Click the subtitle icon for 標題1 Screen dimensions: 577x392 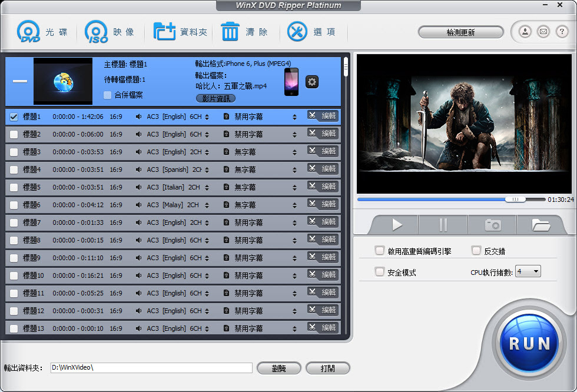tap(226, 117)
